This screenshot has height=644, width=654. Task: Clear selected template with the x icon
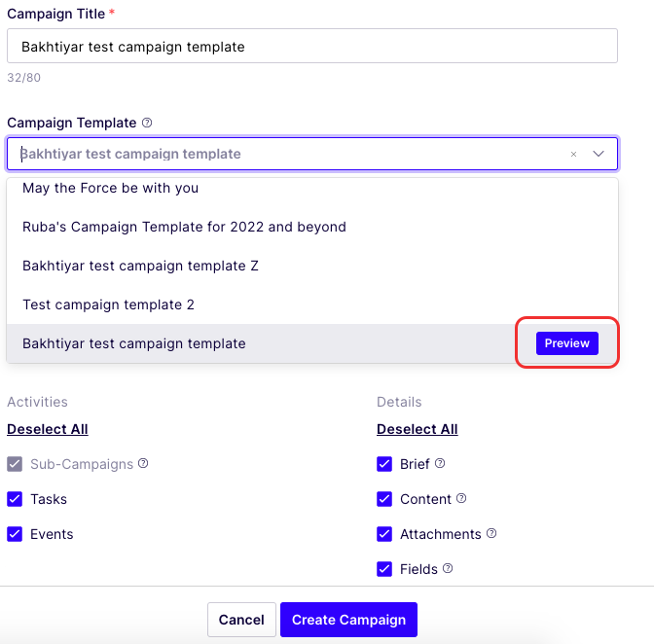click(573, 155)
